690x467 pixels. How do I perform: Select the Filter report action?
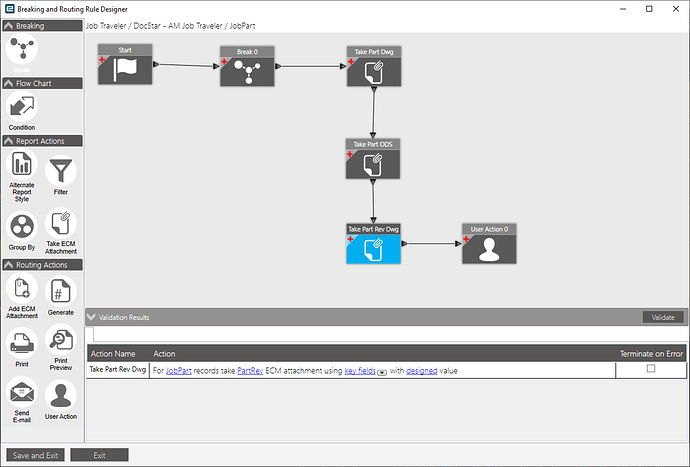pyautogui.click(x=61, y=171)
